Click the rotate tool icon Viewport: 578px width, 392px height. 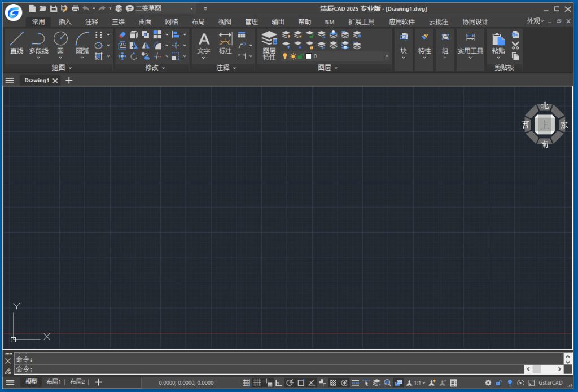pos(134,56)
